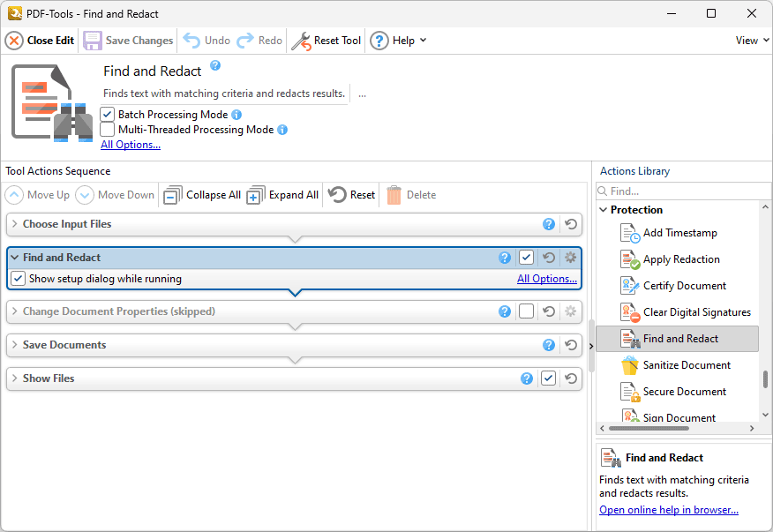Viewport: 773px width, 532px height.
Task: Reset the Change Document Properties step
Action: [549, 311]
